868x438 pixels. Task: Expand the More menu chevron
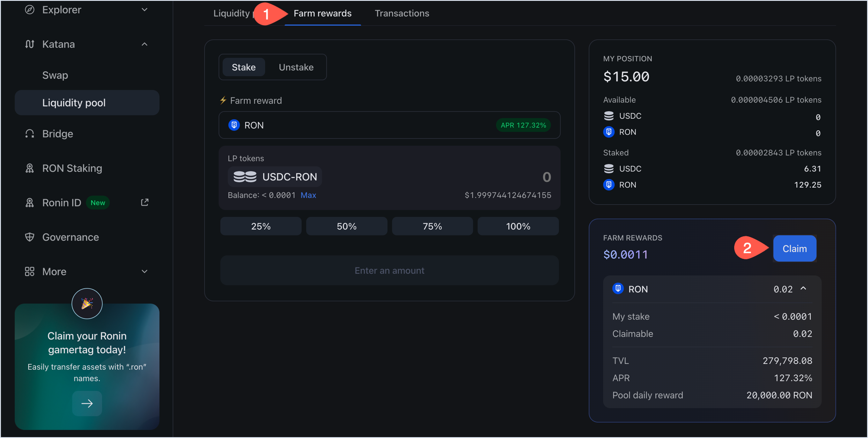(145, 271)
